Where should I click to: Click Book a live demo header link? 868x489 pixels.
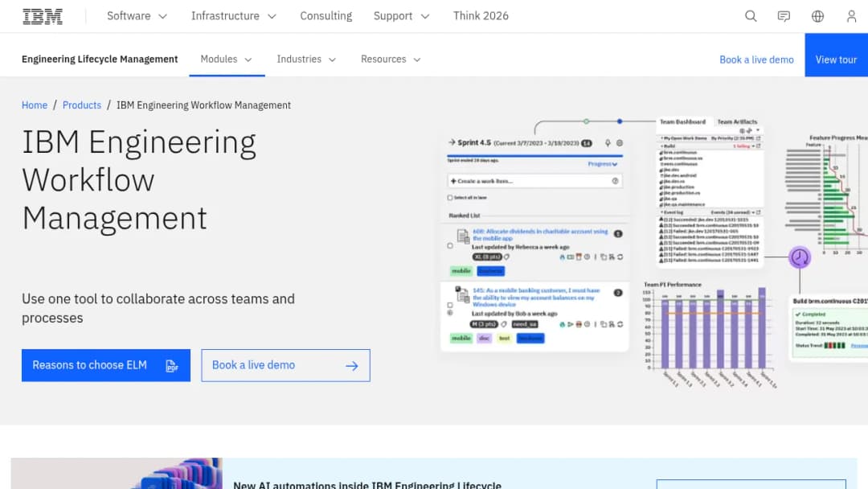click(756, 60)
